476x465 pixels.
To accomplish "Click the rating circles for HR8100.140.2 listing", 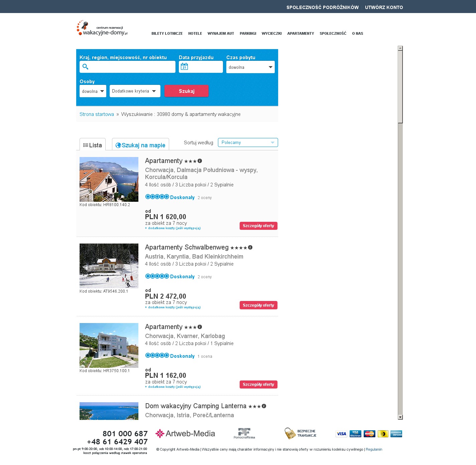I will tap(157, 197).
